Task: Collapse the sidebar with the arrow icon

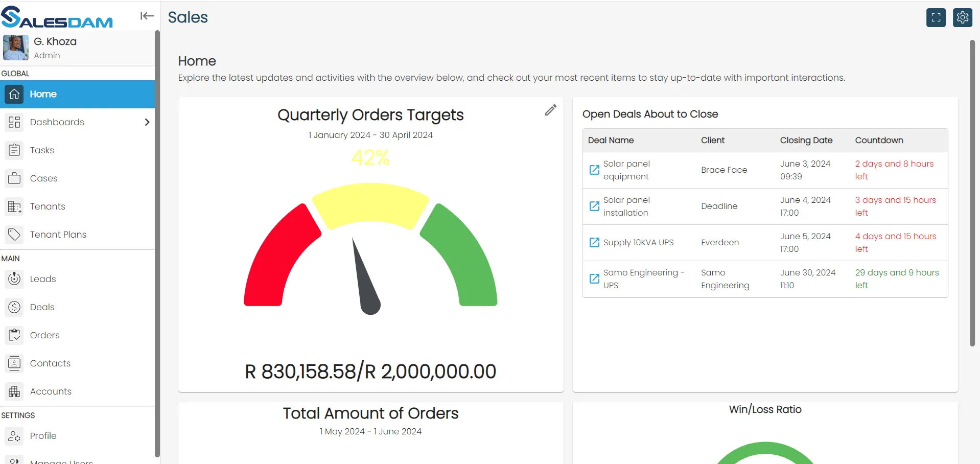Action: point(147,15)
